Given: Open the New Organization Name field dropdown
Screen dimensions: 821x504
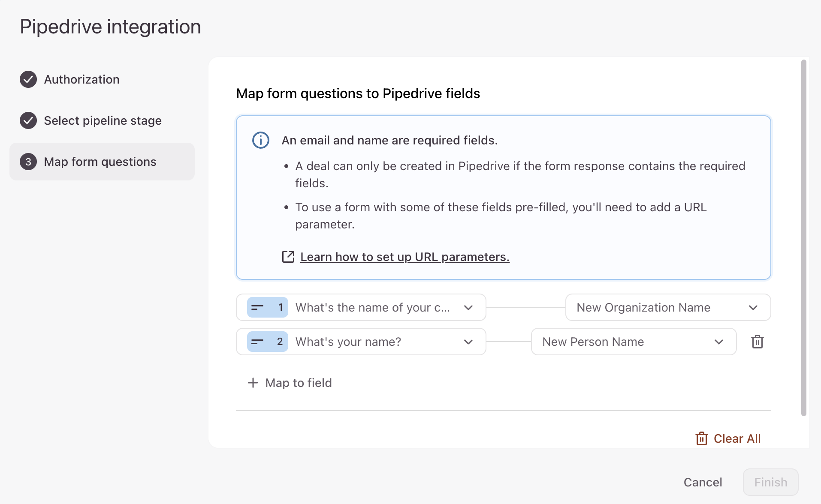Looking at the screenshot, I should (x=668, y=307).
